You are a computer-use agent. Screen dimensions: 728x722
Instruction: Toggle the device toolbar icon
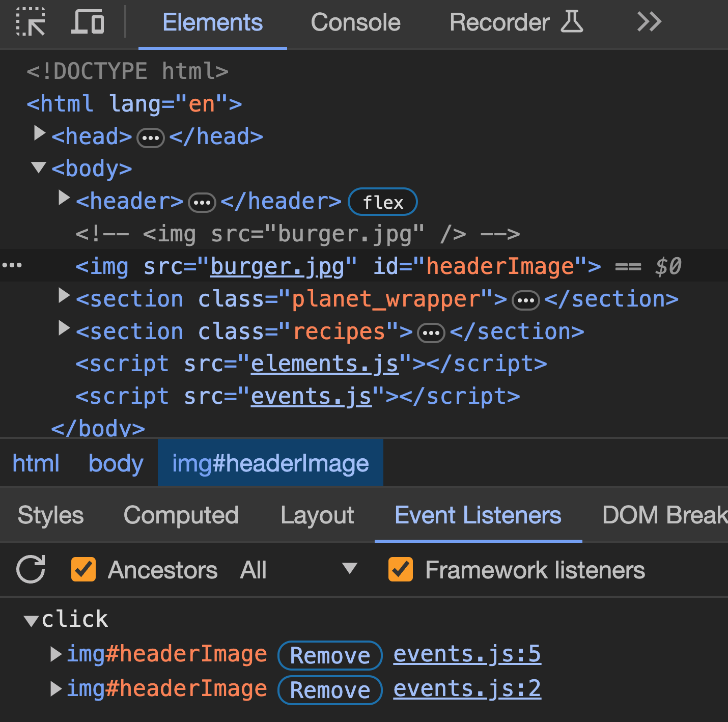point(88,22)
